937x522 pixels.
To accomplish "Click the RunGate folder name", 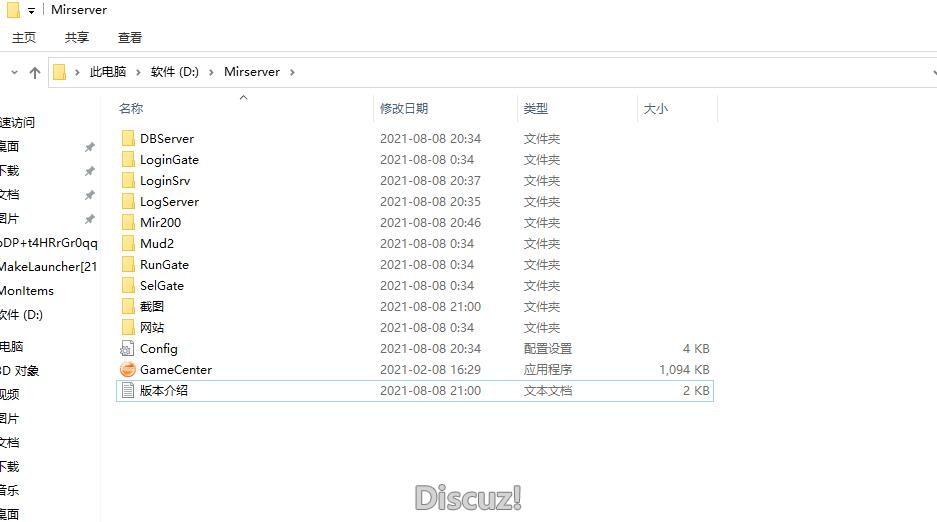I will tap(164, 265).
